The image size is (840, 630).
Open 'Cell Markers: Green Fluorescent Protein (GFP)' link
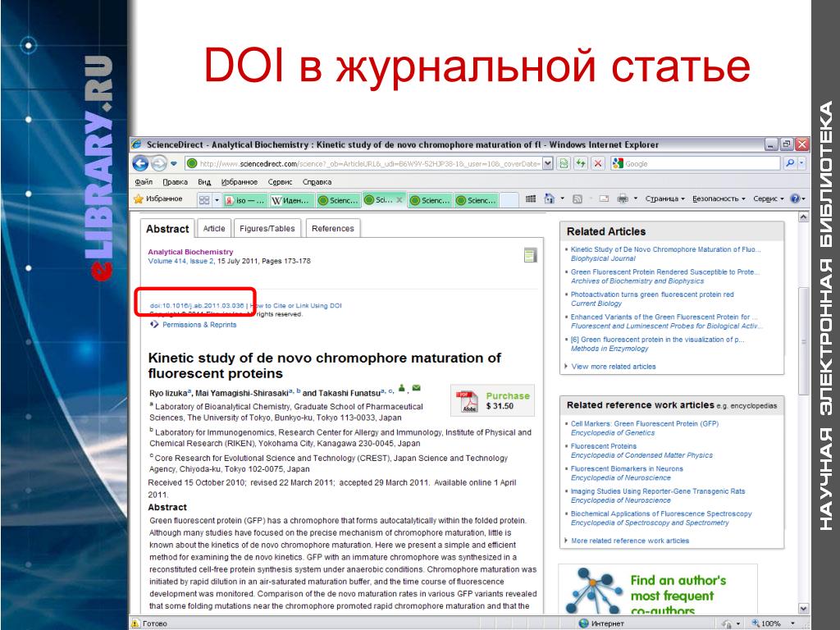click(x=645, y=424)
